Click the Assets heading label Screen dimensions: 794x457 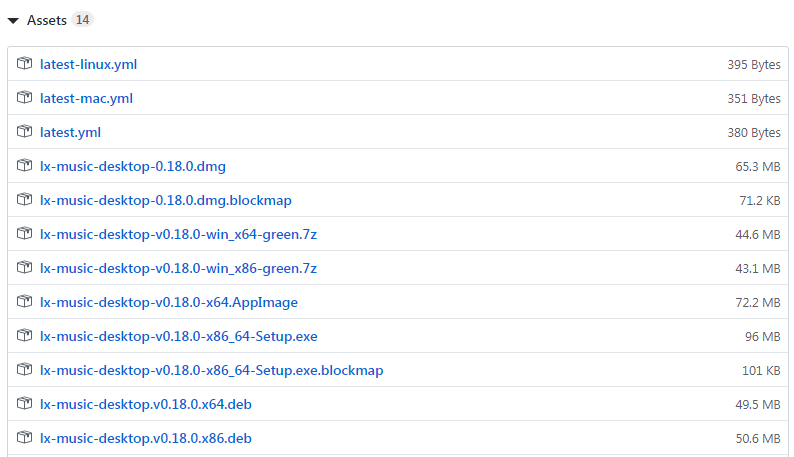[x=47, y=20]
